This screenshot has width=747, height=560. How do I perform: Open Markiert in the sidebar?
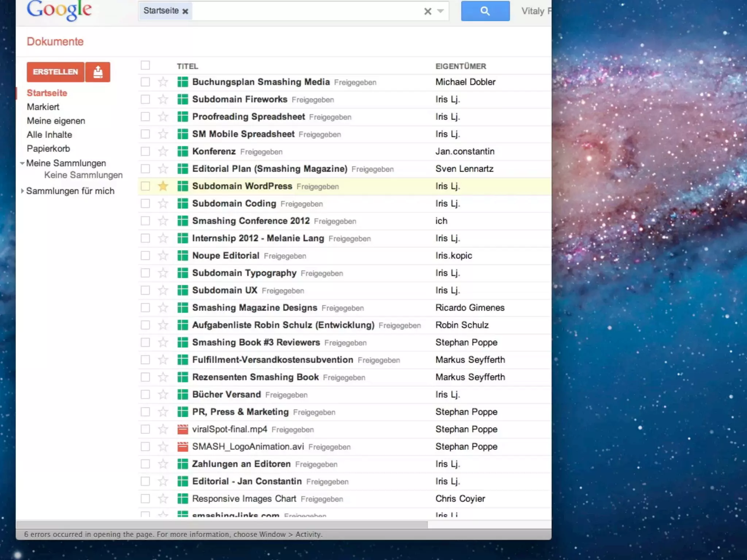coord(43,107)
